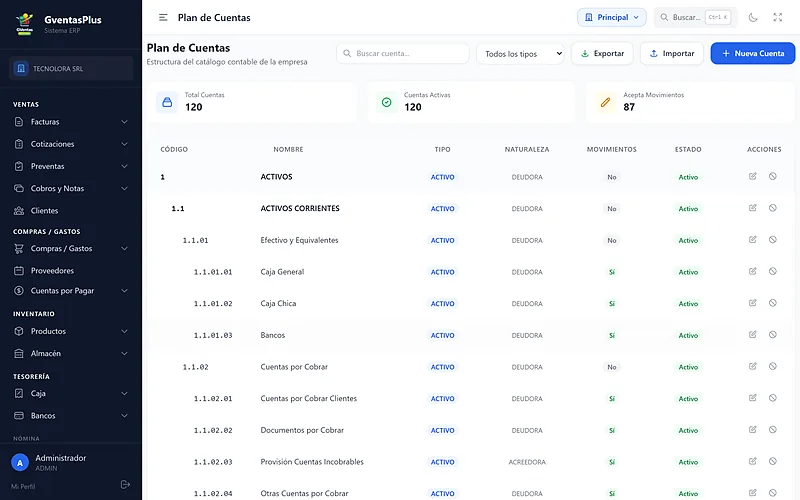Deactivate the ACTIVOS account row
Image resolution: width=800 pixels, height=500 pixels.
click(772, 176)
